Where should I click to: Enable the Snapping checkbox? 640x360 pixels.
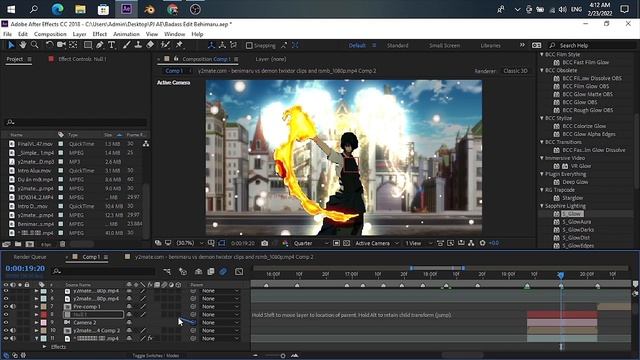[249, 46]
